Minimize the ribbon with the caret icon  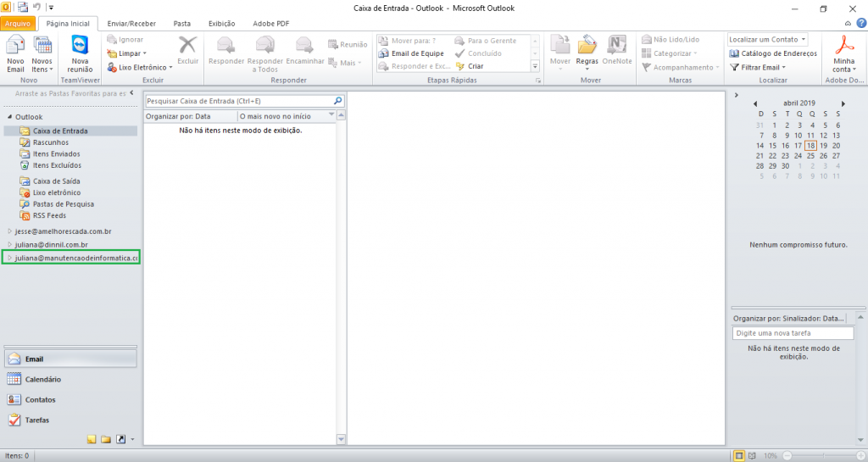pyautogui.click(x=848, y=23)
